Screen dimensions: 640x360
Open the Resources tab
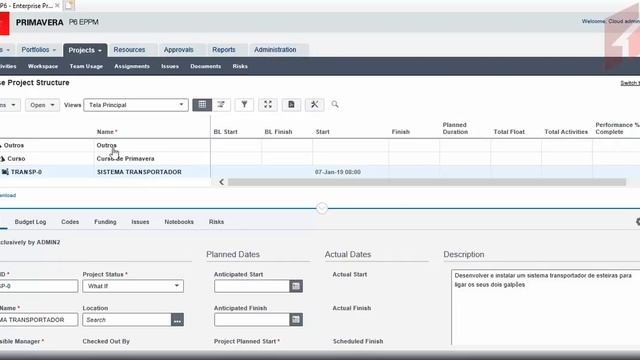(x=129, y=50)
